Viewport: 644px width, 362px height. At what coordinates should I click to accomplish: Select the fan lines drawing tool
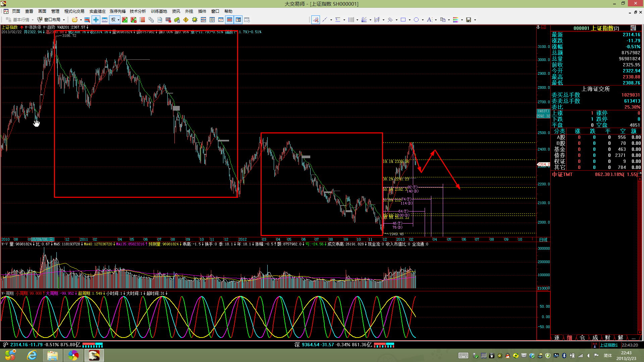click(x=364, y=20)
